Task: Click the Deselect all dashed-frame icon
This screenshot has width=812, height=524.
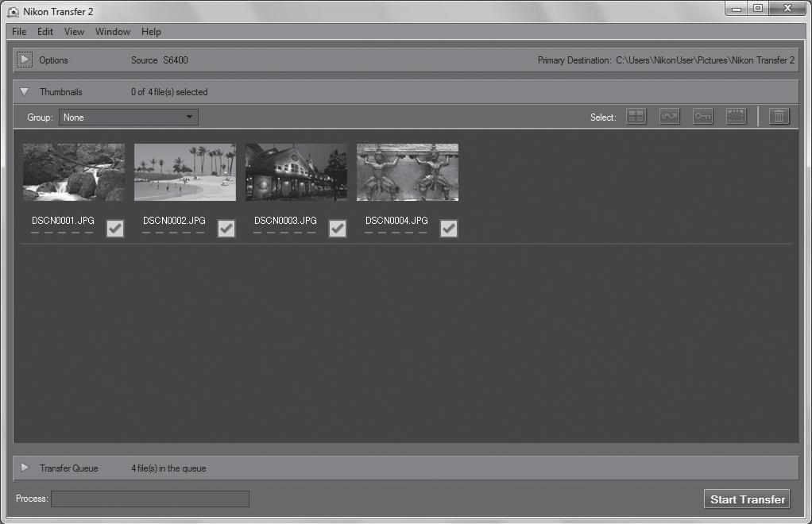Action: pos(736,117)
